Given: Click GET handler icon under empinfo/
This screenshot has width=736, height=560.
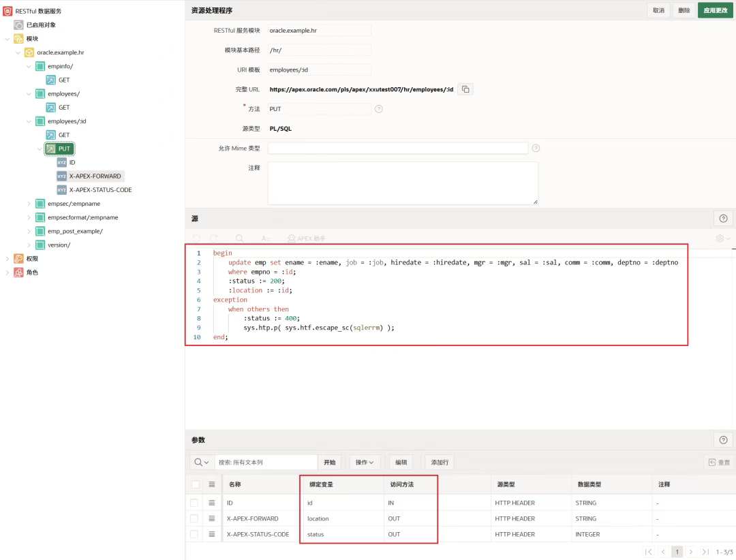Looking at the screenshot, I should (x=50, y=80).
